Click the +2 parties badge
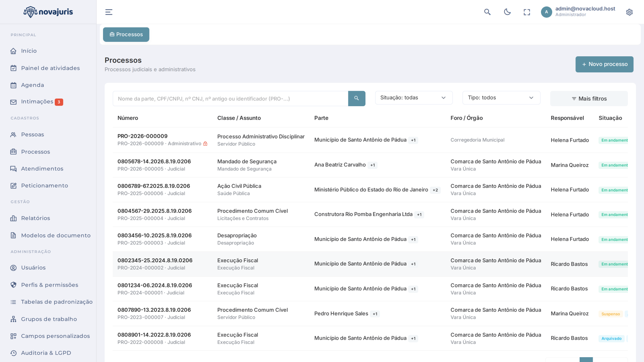The height and width of the screenshot is (362, 644). click(x=435, y=190)
